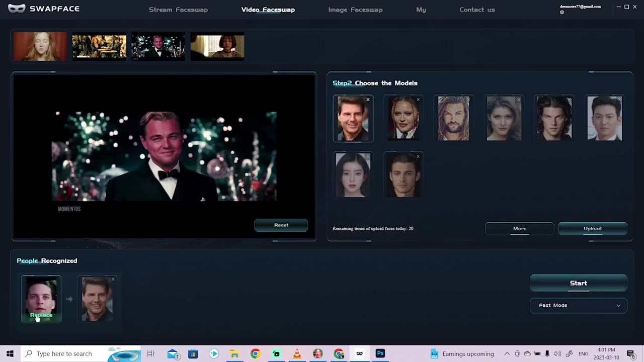Viewport: 644px width, 362px height.
Task: Click the microphone icon in the system tray
Action: [x=547, y=353]
